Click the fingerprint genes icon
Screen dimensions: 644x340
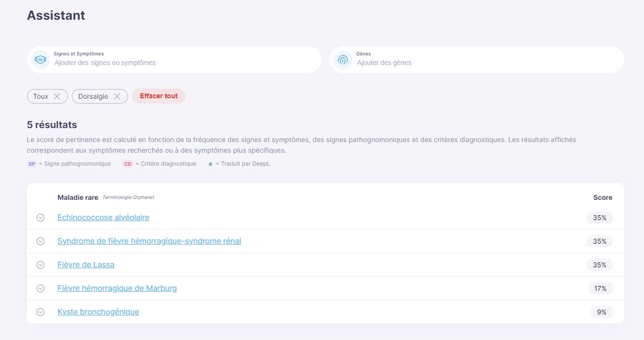(x=343, y=60)
